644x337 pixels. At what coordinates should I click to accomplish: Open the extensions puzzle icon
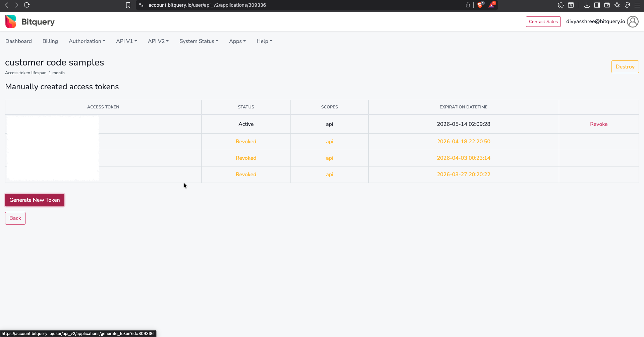pos(561,5)
